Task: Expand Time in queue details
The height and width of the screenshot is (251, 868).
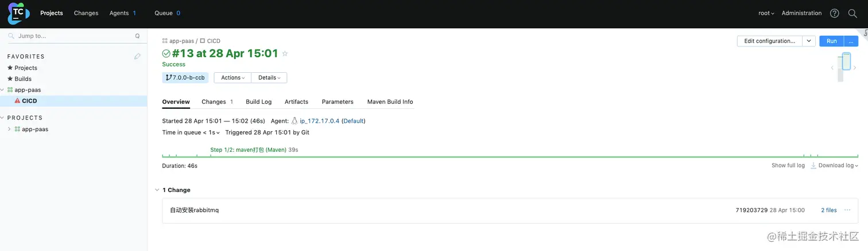Action: (191, 132)
